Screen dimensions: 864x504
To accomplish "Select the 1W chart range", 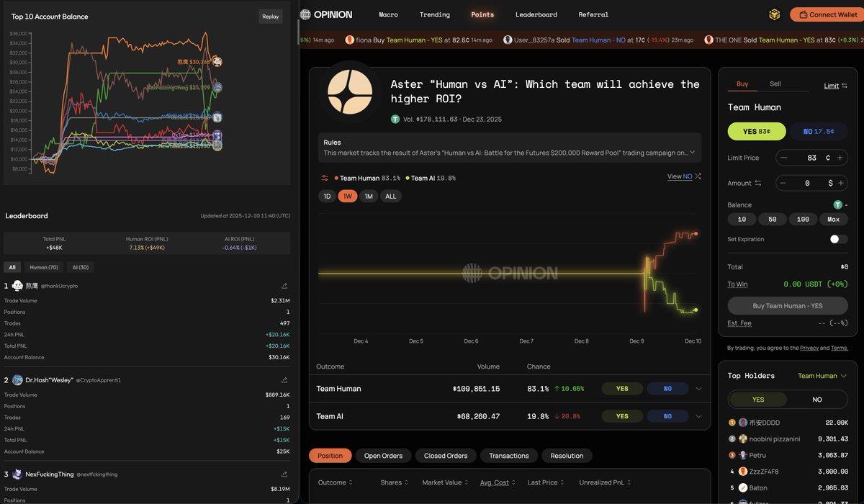I will point(348,197).
